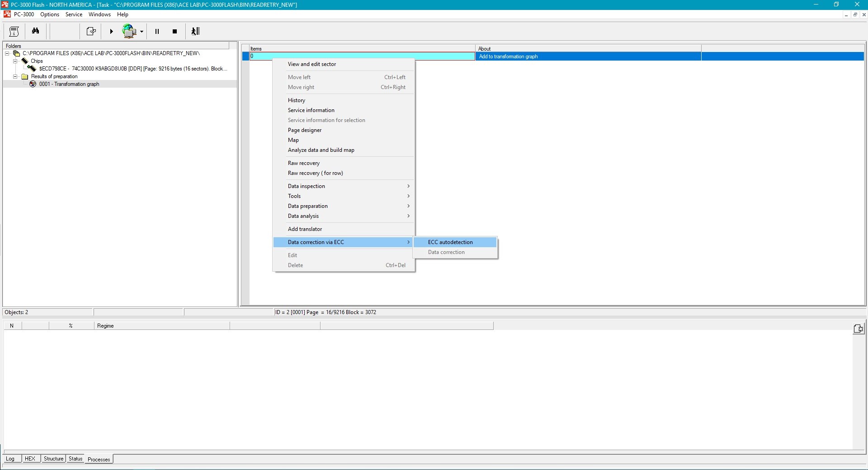Image resolution: width=868 pixels, height=470 pixels.
Task: Collapse the Results of preparation node
Action: point(15,76)
